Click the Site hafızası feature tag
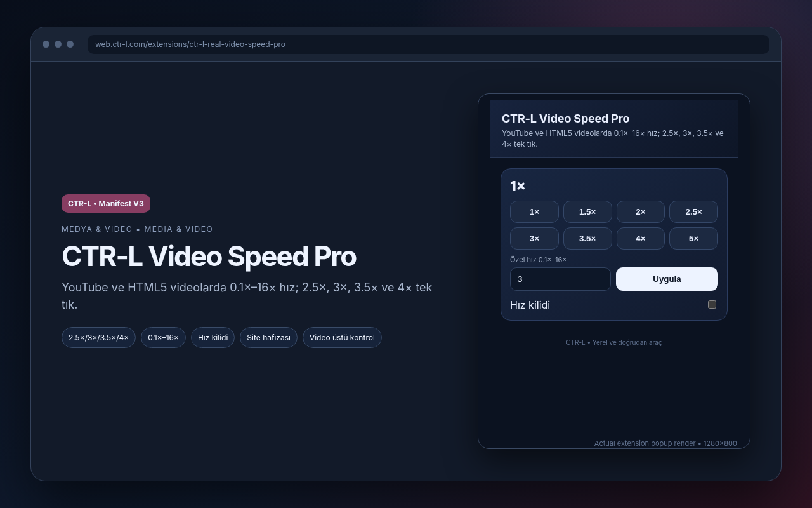 268,338
